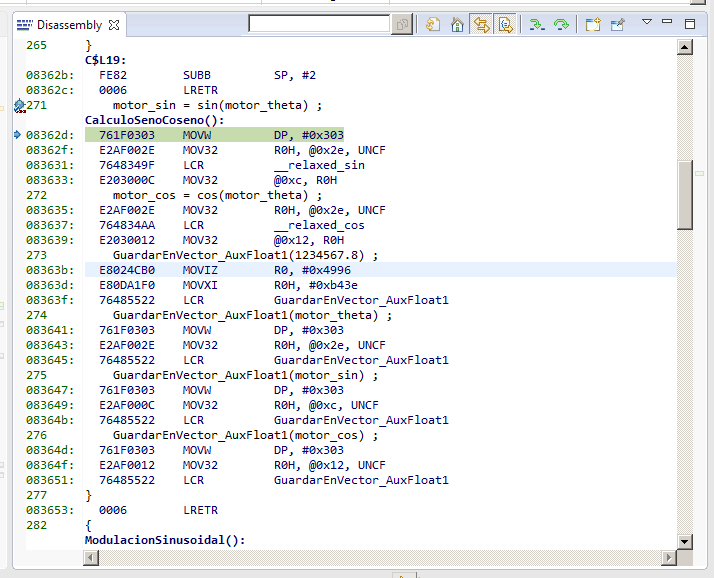
Task: Click the highlighted opcode '761F0303' at 08362d
Action: (127, 135)
